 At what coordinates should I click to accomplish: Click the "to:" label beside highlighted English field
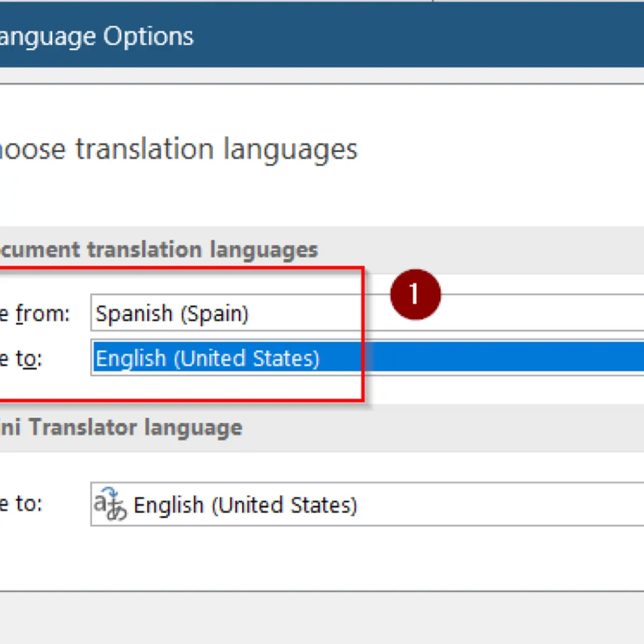click(x=28, y=358)
